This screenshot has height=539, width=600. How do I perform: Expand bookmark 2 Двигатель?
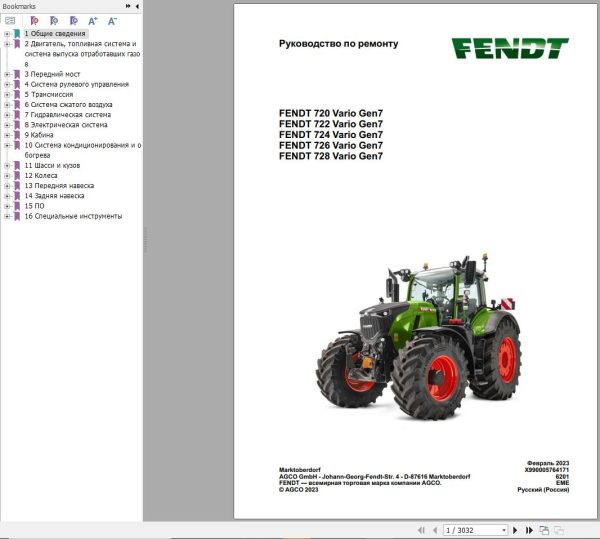[x=7, y=44]
